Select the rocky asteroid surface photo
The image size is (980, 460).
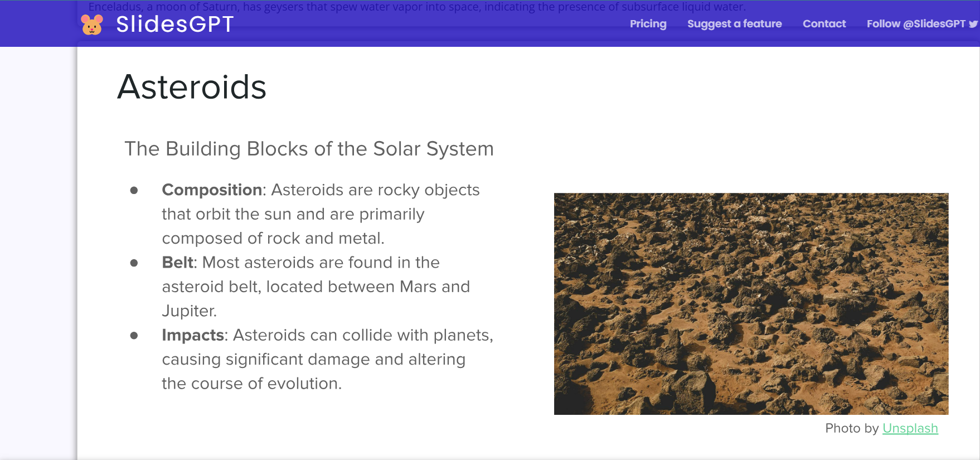tap(751, 304)
